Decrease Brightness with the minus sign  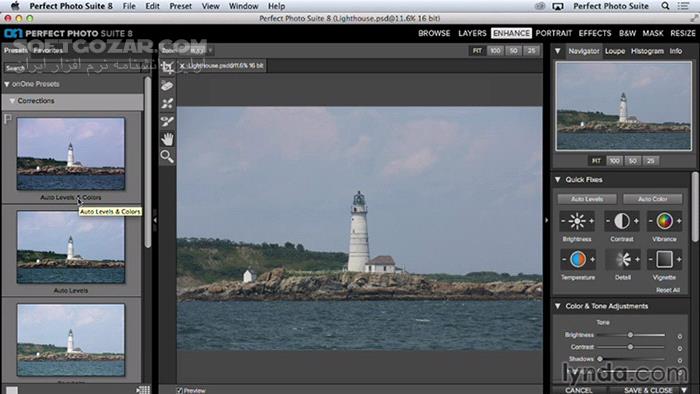(x=563, y=221)
